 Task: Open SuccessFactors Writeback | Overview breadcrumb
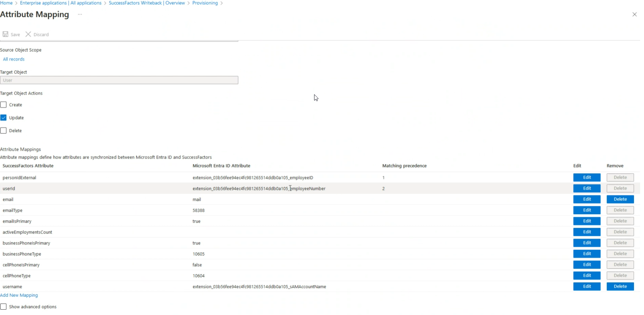point(147,3)
